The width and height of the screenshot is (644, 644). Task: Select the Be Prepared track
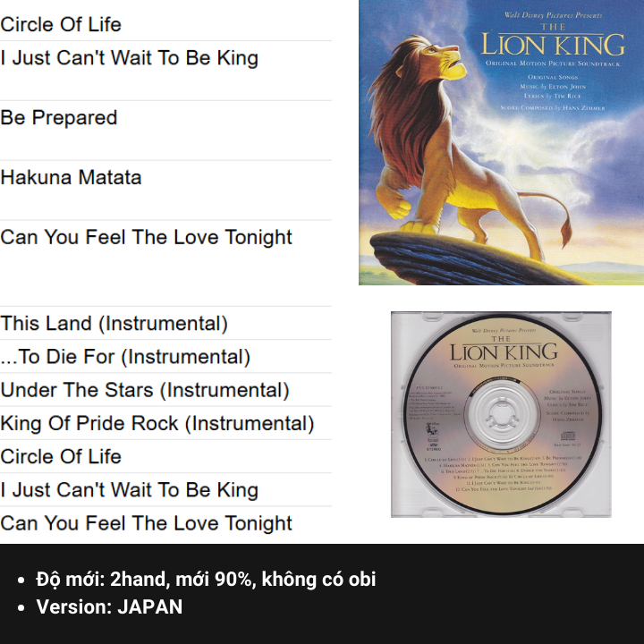(x=59, y=117)
